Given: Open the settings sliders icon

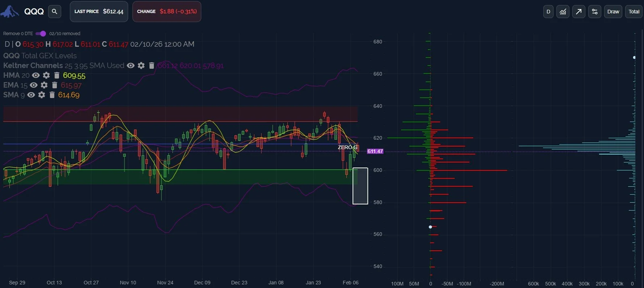Looking at the screenshot, I should click(594, 12).
